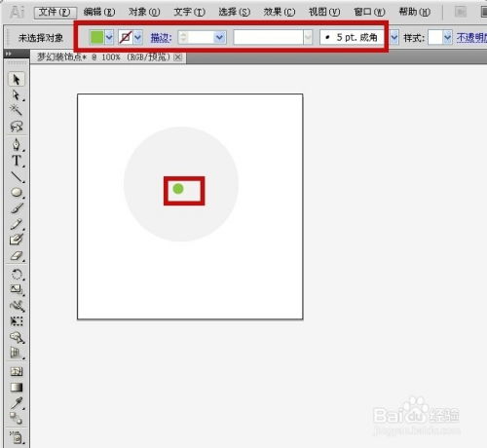Open the 5 pt brush dropdown
Screen dimensions: 487x448
pos(394,38)
